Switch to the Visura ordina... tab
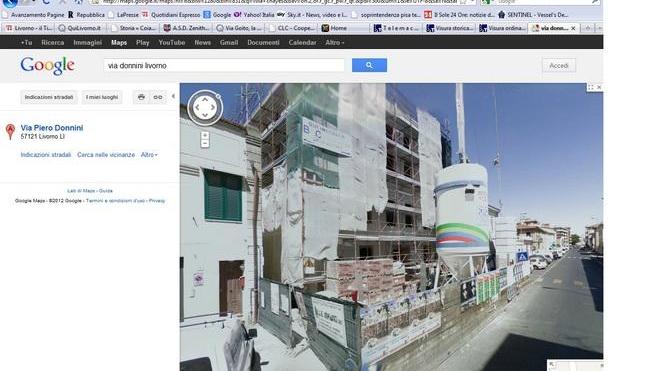This screenshot has width=660, height=371. tap(502, 28)
